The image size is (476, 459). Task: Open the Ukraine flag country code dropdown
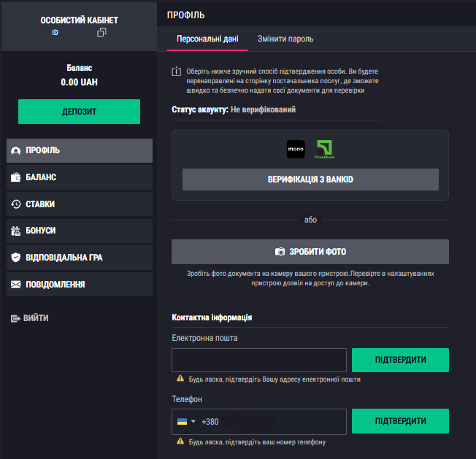(x=186, y=421)
